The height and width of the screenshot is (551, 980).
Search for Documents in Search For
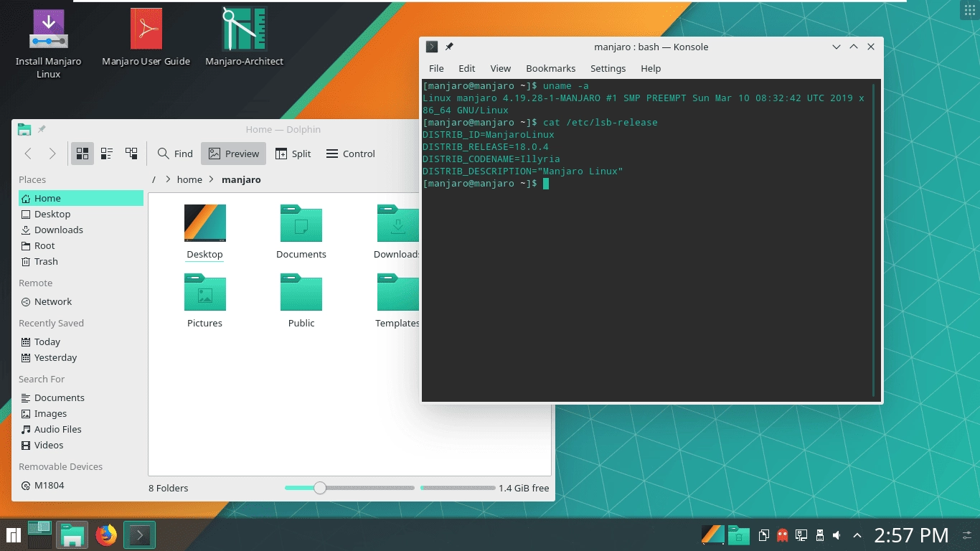point(81,397)
